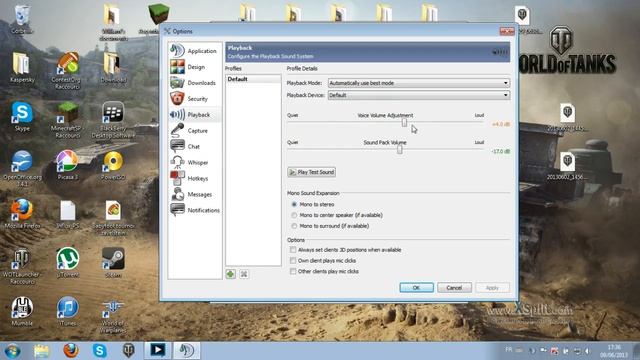Open the Steam desktop shortcut
Viewport: 640px width, 360px height.
[113, 262]
